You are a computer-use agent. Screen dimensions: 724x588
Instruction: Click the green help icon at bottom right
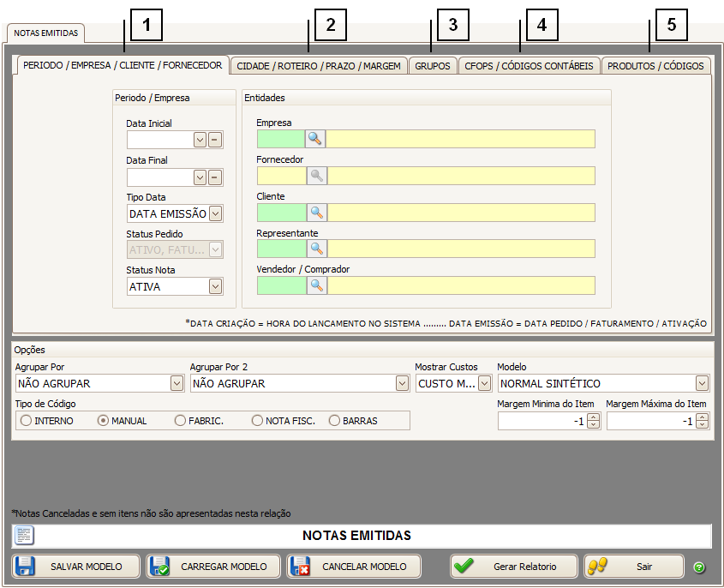click(699, 567)
